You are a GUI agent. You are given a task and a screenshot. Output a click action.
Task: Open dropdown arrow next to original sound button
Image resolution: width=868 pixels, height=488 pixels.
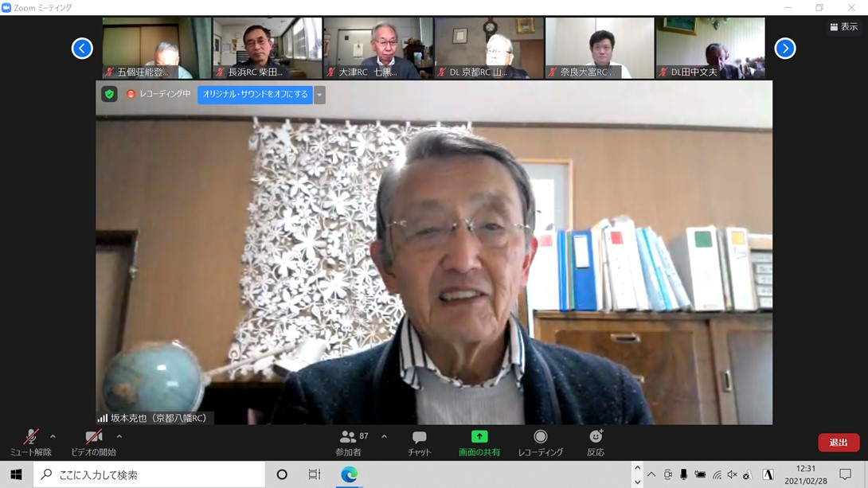319,95
